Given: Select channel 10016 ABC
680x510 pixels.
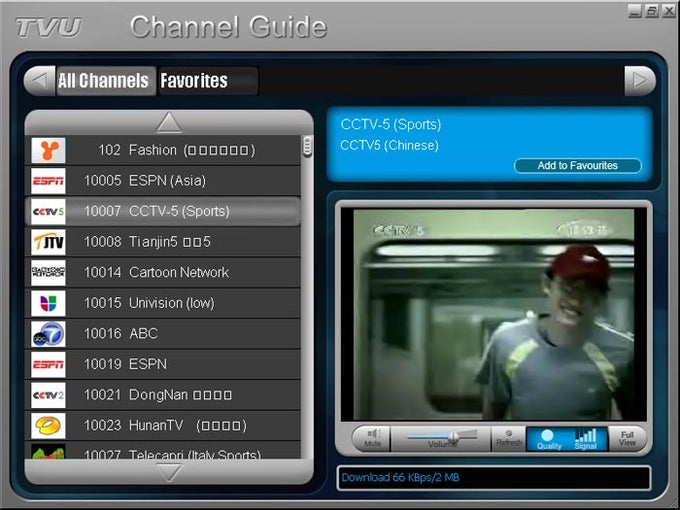Looking at the screenshot, I should [x=163, y=334].
